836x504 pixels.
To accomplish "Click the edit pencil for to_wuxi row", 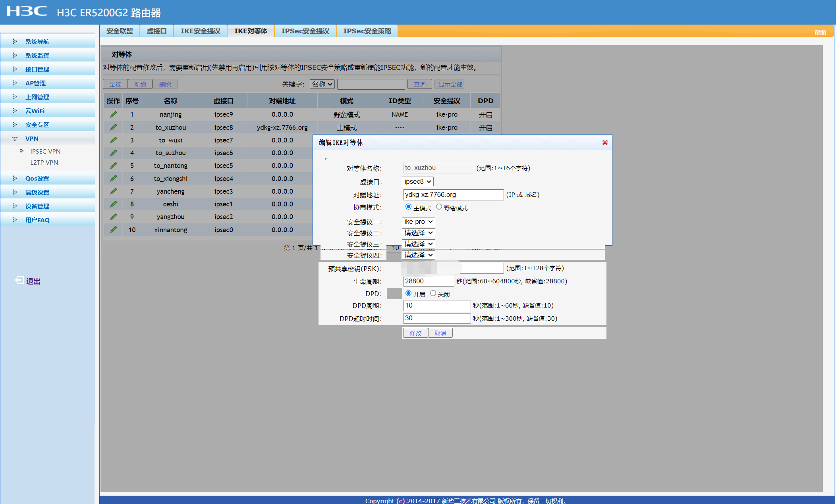I will pyautogui.click(x=114, y=140).
